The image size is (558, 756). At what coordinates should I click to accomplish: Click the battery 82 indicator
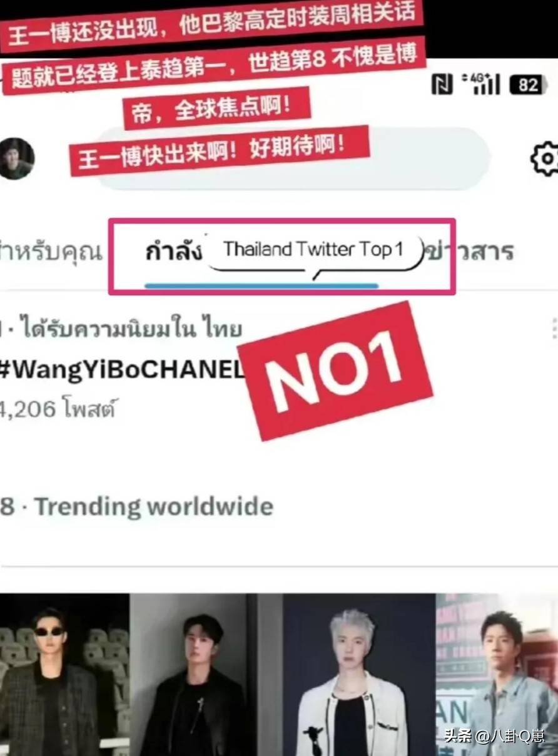click(x=527, y=84)
